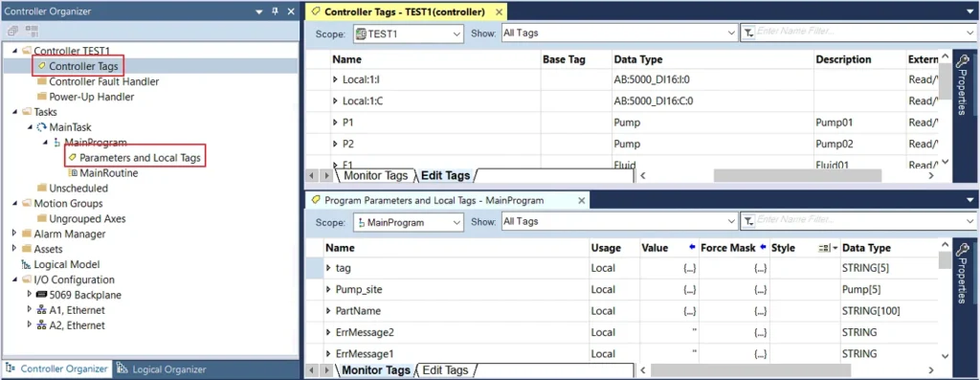Select Ungrouped Axes folder

[87, 219]
